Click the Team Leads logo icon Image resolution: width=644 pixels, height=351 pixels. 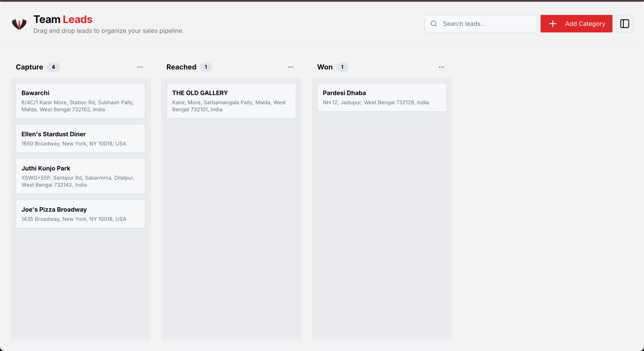point(19,24)
